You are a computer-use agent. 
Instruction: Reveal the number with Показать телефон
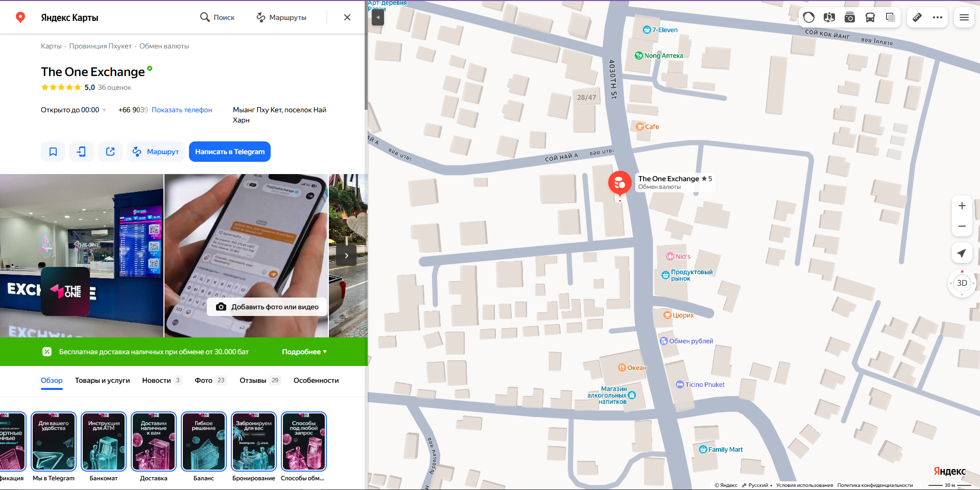[x=182, y=110]
